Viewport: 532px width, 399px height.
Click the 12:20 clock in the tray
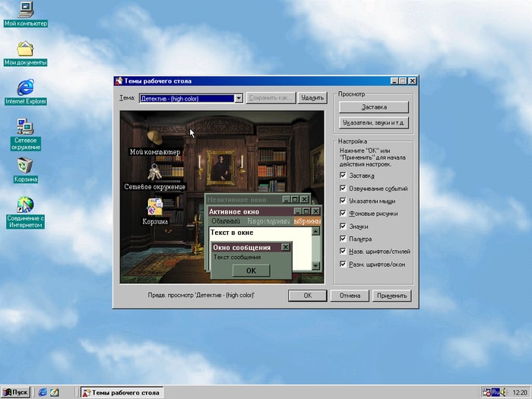coord(519,393)
